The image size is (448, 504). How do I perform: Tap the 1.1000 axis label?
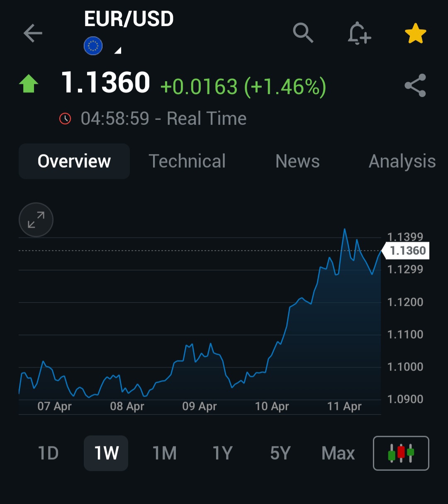tap(405, 367)
